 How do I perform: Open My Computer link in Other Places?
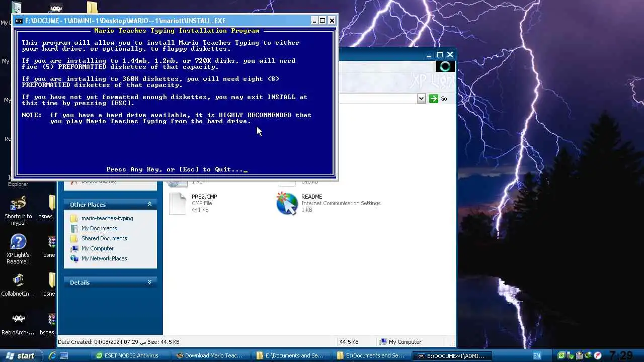click(x=98, y=248)
